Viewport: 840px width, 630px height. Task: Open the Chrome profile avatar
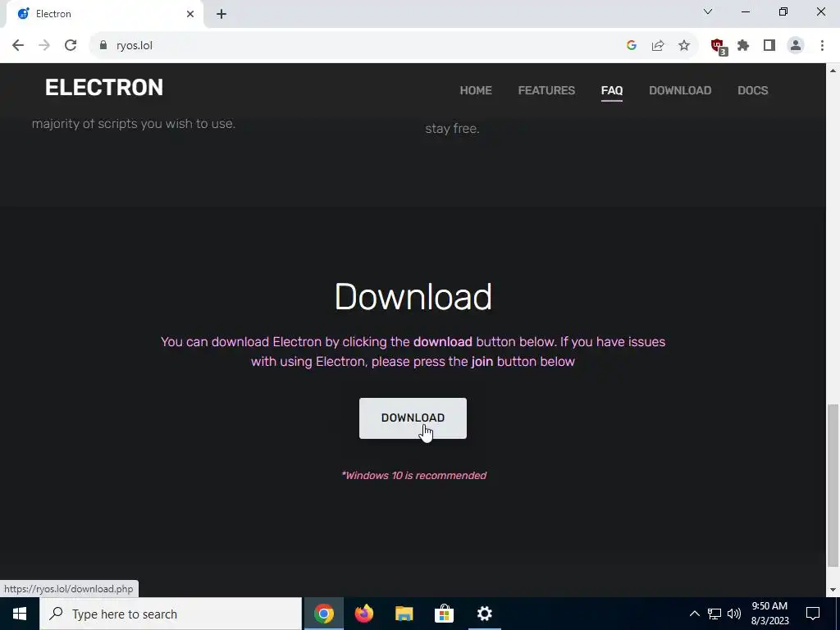[x=796, y=46]
